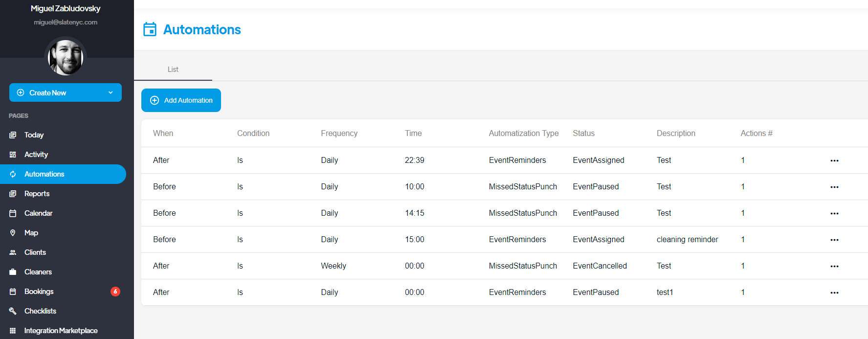This screenshot has height=339, width=868.
Task: Click the 15:00 time cell
Action: 415,239
